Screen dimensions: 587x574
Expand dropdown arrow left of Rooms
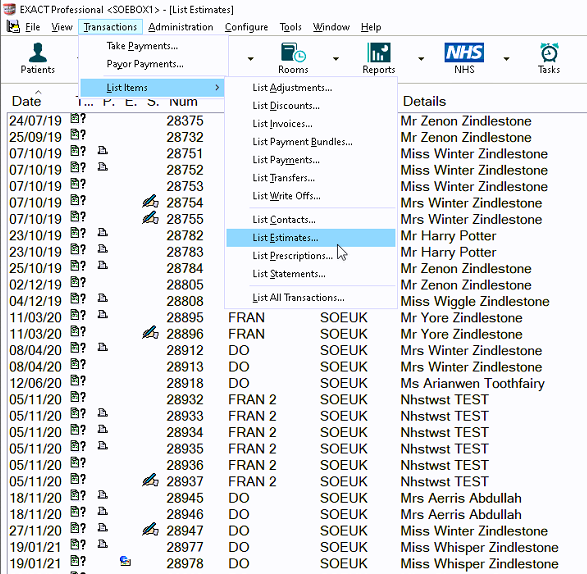pos(250,59)
